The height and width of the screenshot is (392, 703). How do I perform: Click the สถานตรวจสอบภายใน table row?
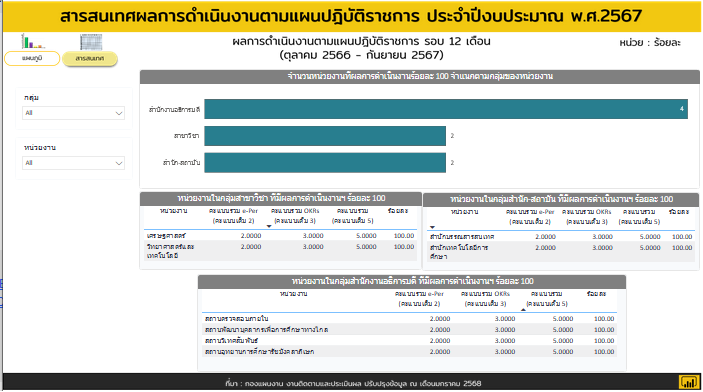[409, 318]
